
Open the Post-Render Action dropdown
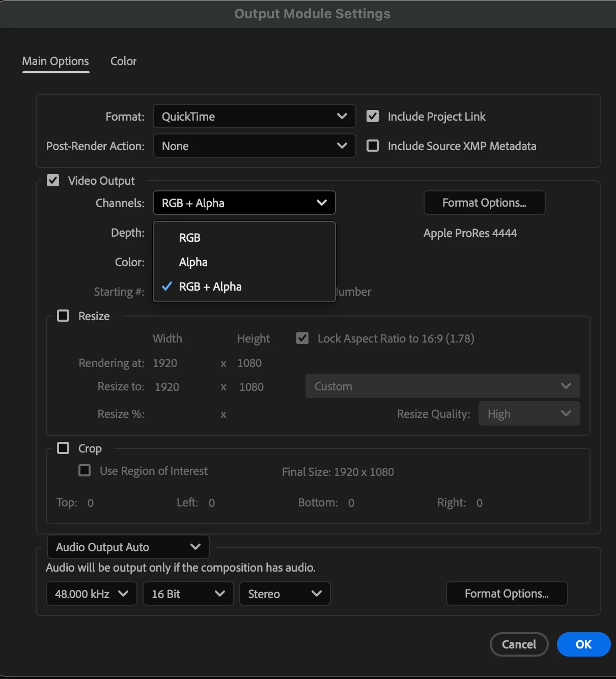(254, 146)
